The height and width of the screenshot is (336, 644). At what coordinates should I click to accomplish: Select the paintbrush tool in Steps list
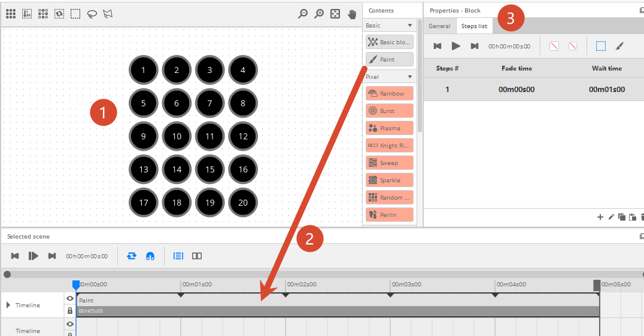tap(619, 46)
